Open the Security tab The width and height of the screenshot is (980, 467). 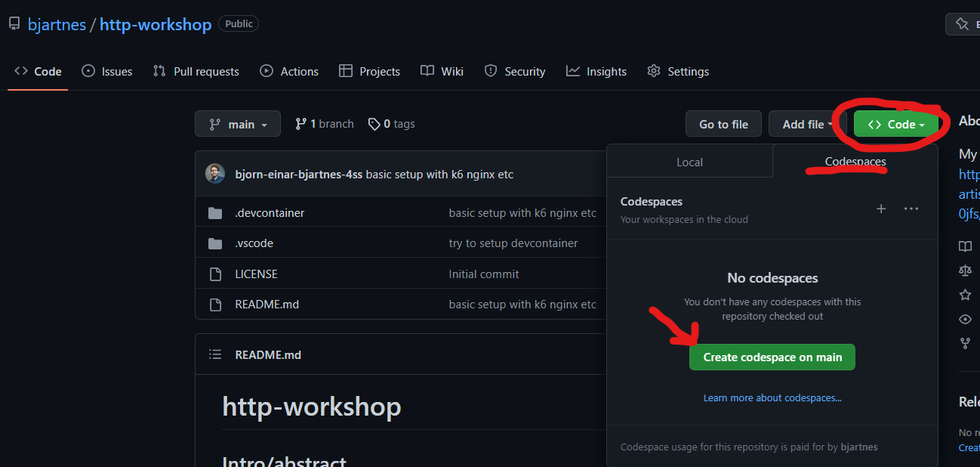pos(515,71)
